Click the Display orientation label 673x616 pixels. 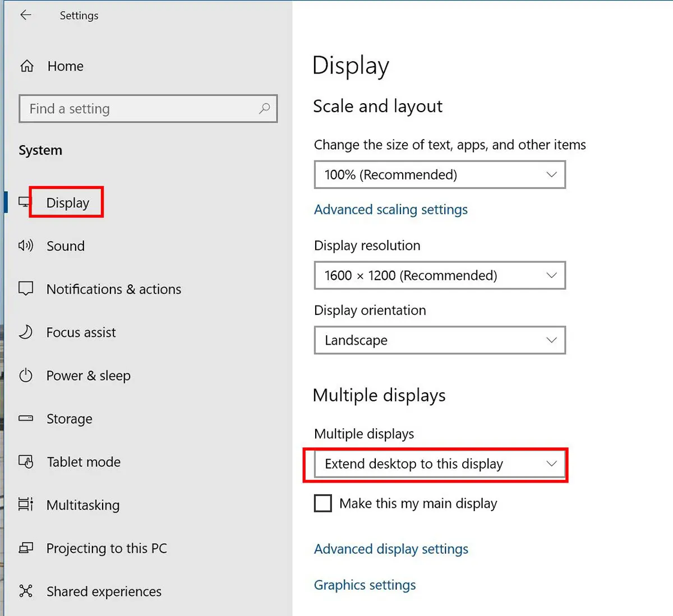pyautogui.click(x=370, y=310)
